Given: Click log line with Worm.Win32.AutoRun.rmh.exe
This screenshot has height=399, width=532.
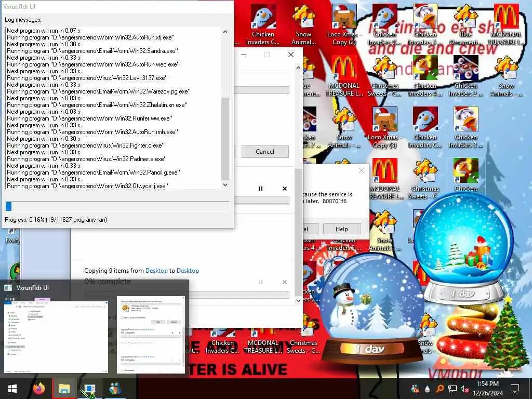Looking at the screenshot, I should pos(92,131).
